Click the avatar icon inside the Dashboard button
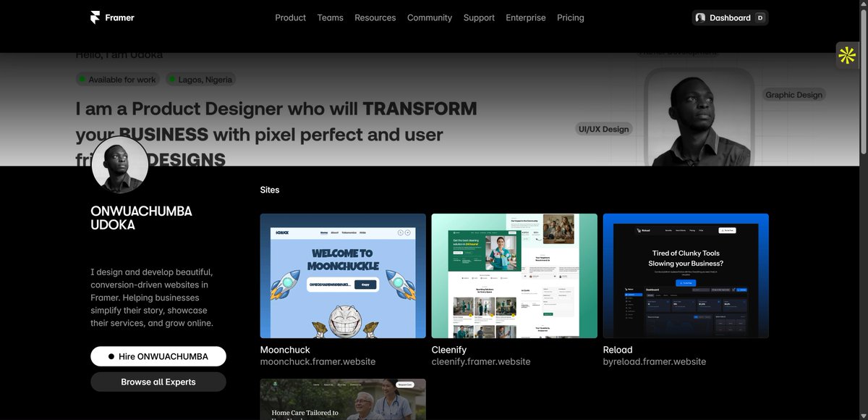This screenshot has width=868, height=420. [699, 17]
